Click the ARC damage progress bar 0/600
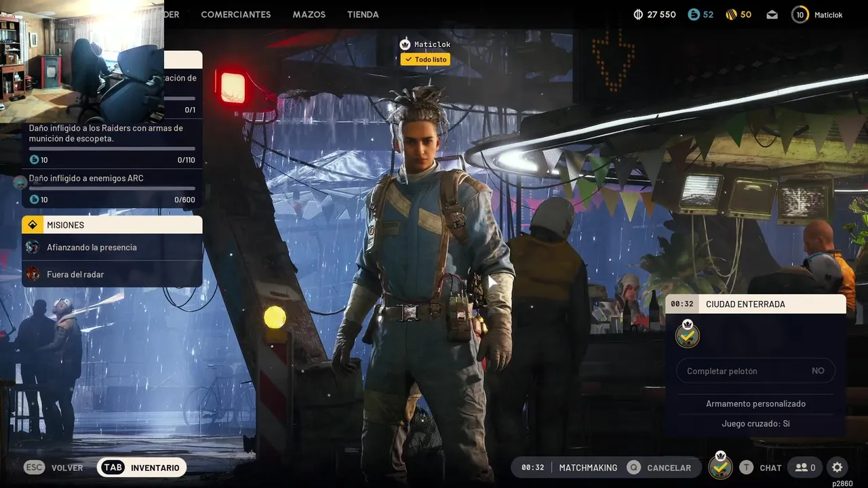Image resolution: width=868 pixels, height=488 pixels. click(112, 188)
